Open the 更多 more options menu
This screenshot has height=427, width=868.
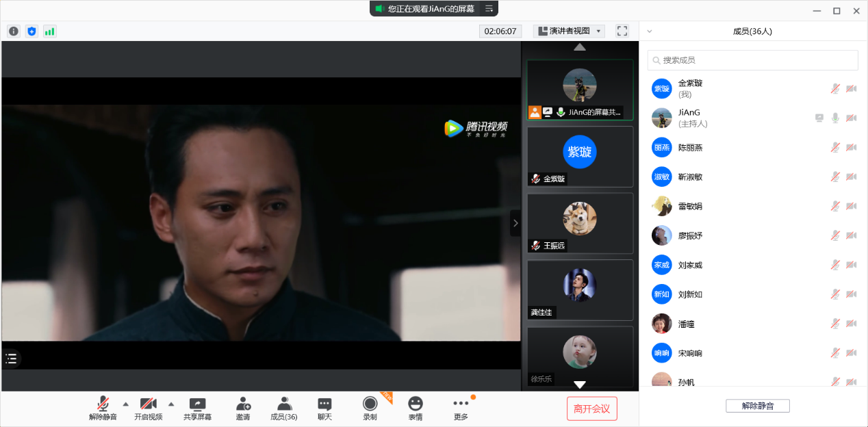(x=461, y=409)
